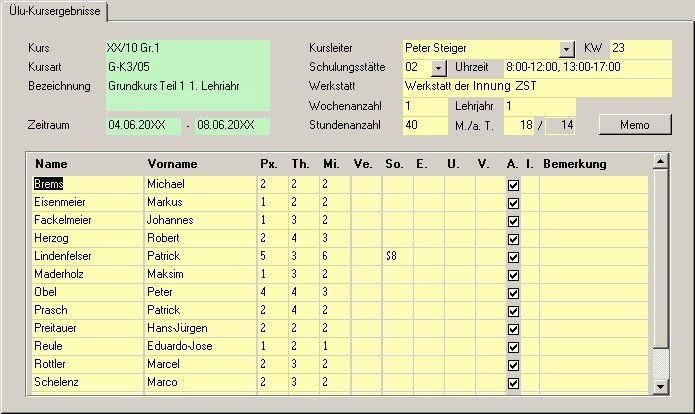Click the KW input field
The height and width of the screenshot is (414, 695).
(x=639, y=48)
